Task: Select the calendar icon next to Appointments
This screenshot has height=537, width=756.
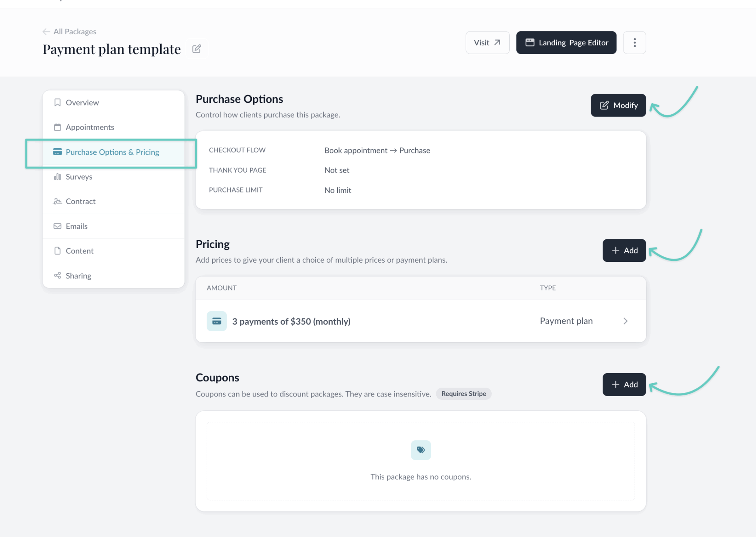Action: click(58, 127)
